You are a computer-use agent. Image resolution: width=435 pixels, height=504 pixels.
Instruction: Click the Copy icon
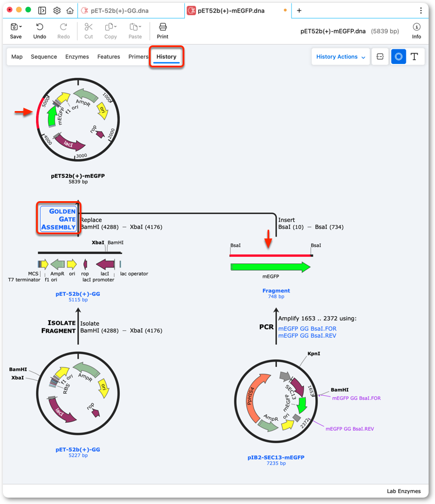tap(109, 27)
